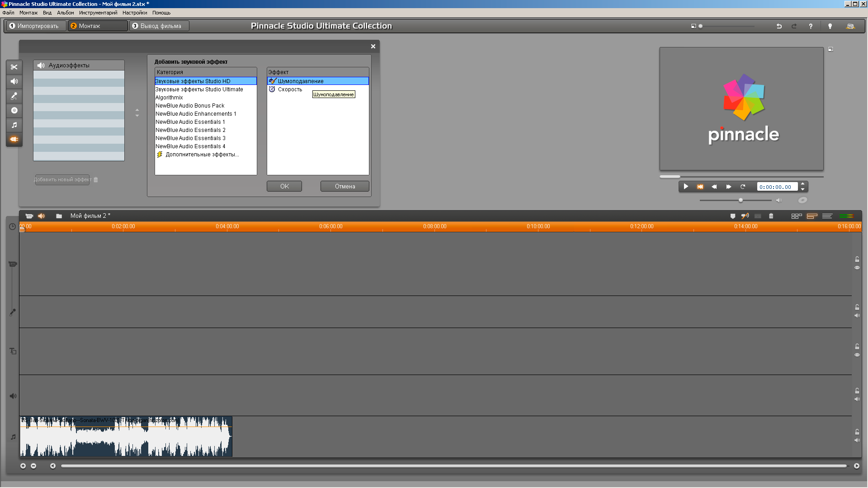Image resolution: width=868 pixels, height=488 pixels.
Task: Click the player size icon beside the top slider
Action: point(693,26)
